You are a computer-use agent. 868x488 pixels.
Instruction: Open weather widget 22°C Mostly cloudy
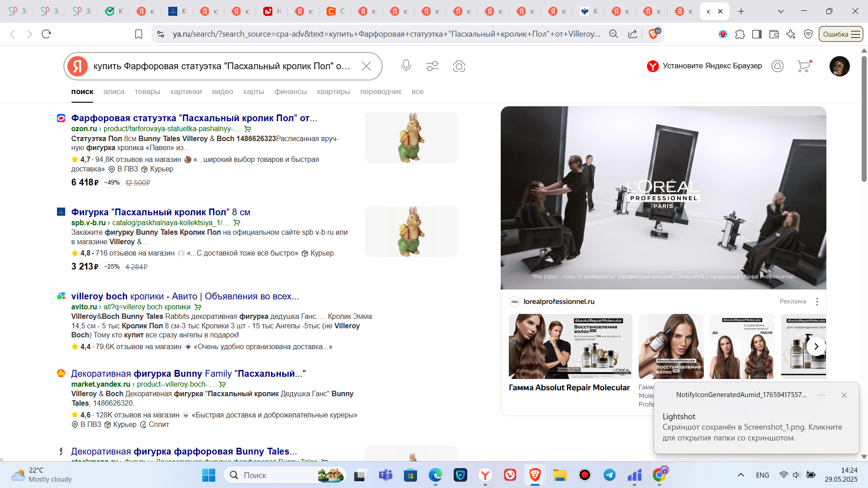coord(42,475)
